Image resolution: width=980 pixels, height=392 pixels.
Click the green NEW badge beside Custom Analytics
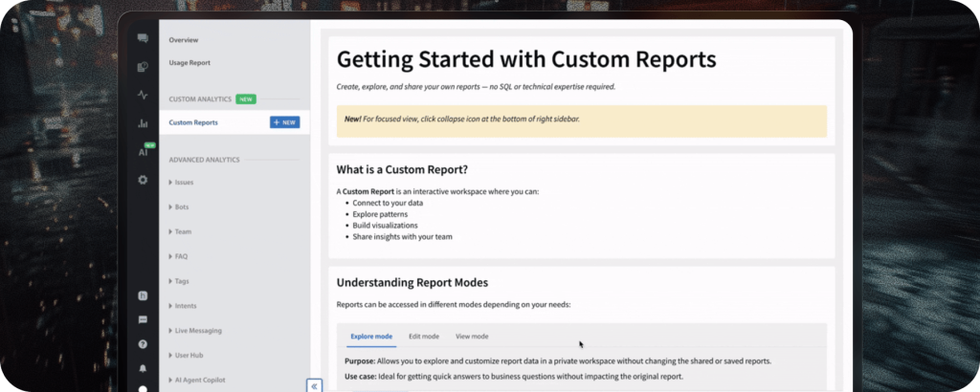(x=246, y=99)
